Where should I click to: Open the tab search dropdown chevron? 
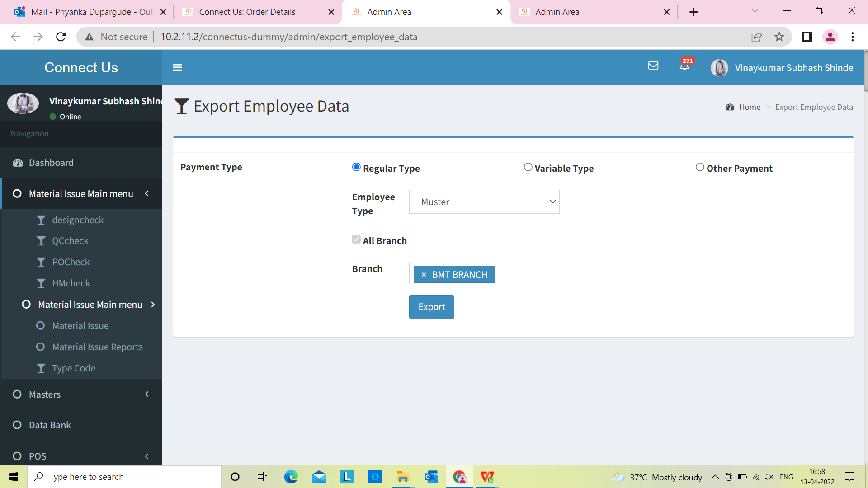[755, 11]
